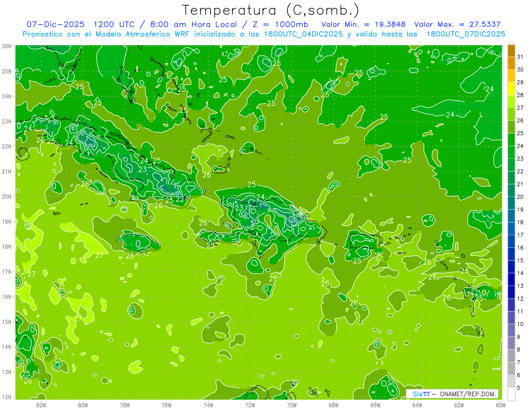
Task: Click the '1200 UTC' time label
Action: point(115,24)
